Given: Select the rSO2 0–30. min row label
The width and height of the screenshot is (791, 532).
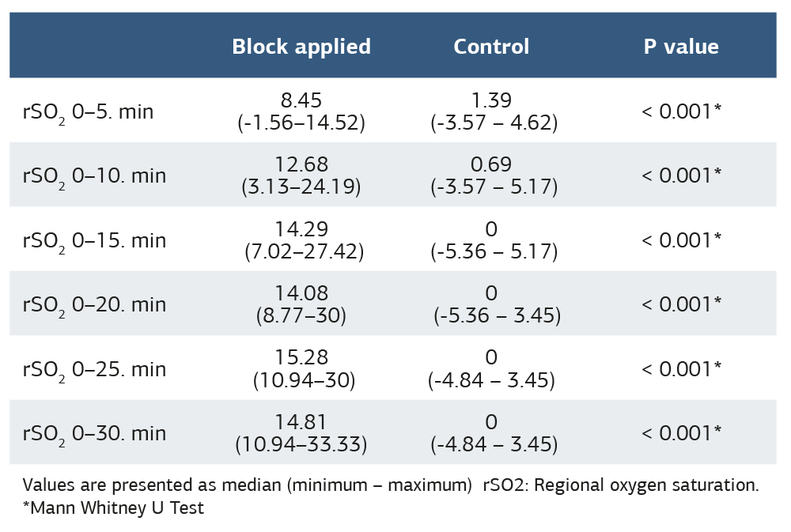Looking at the screenshot, I should pos(94,432).
